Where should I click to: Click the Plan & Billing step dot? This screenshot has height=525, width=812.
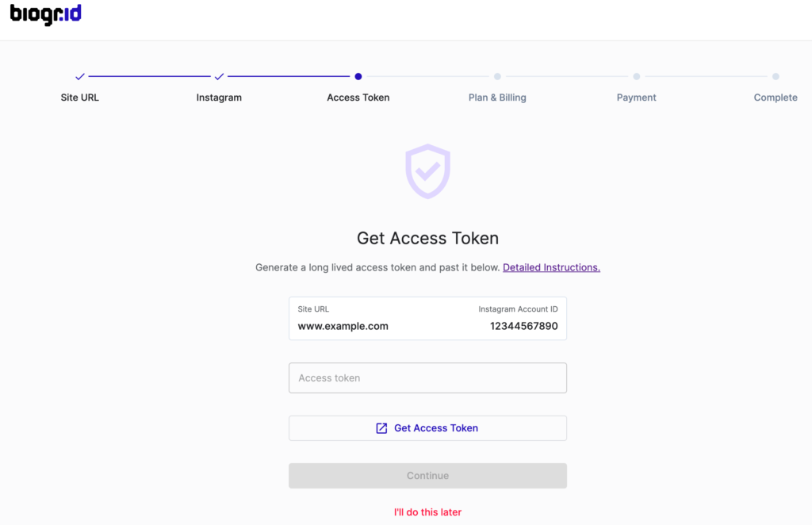click(x=497, y=77)
